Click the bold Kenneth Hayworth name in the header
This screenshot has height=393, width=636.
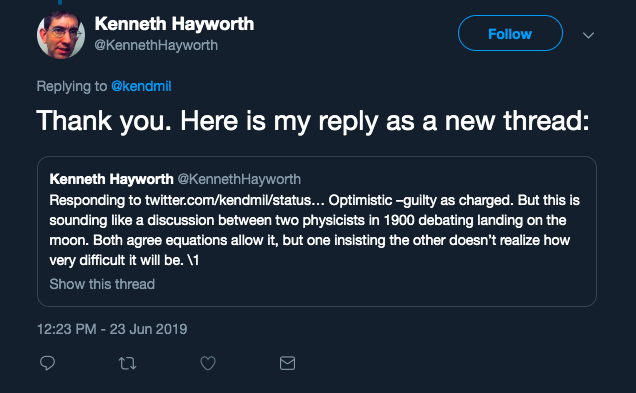click(174, 24)
